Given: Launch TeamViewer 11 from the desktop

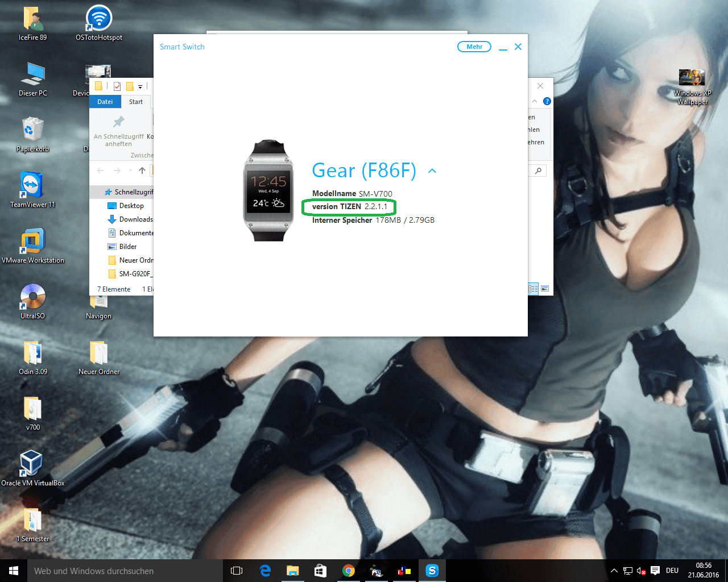Looking at the screenshot, I should point(33,190).
